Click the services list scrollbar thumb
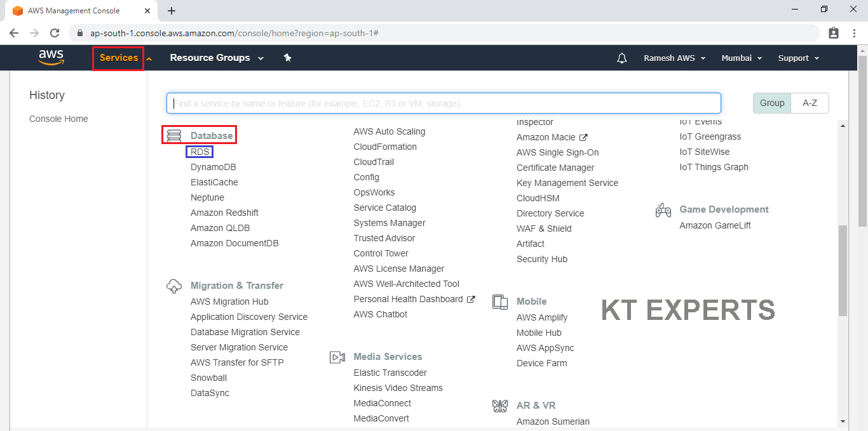The height and width of the screenshot is (431, 868). point(843,270)
